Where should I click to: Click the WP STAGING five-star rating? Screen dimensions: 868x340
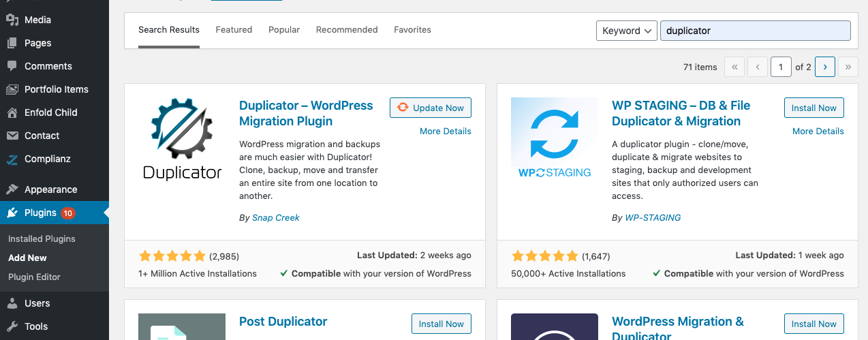[544, 256]
